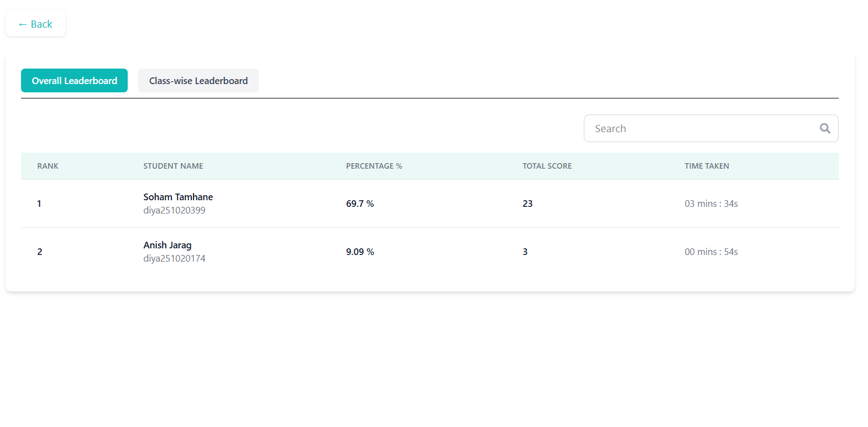Click rank number 2 in the table
The width and height of the screenshot is (868, 427).
tap(40, 252)
